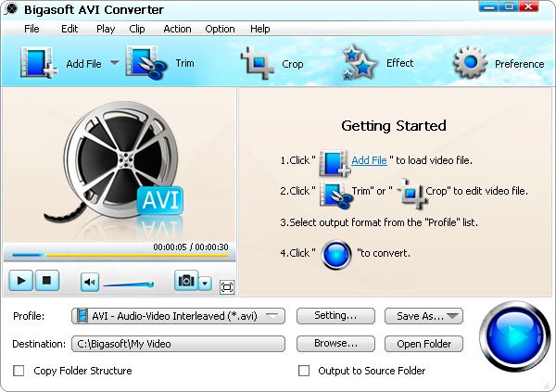Check Output to Source Folder
Viewport: 556px width, 392px height.
click(x=304, y=371)
